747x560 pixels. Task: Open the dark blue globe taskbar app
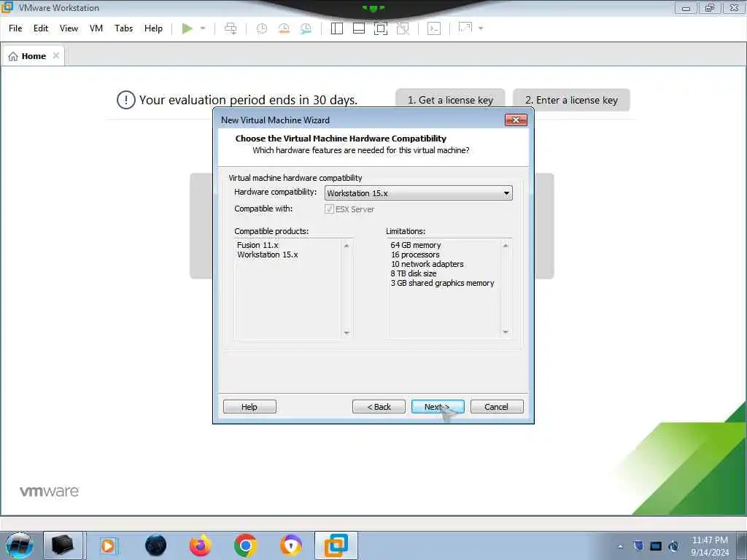(156, 545)
